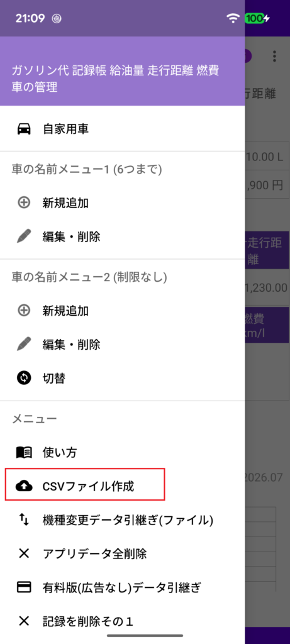Tap the Wi-Fi status bar icon
Viewport: 290px width, 644px height.
[x=234, y=18]
